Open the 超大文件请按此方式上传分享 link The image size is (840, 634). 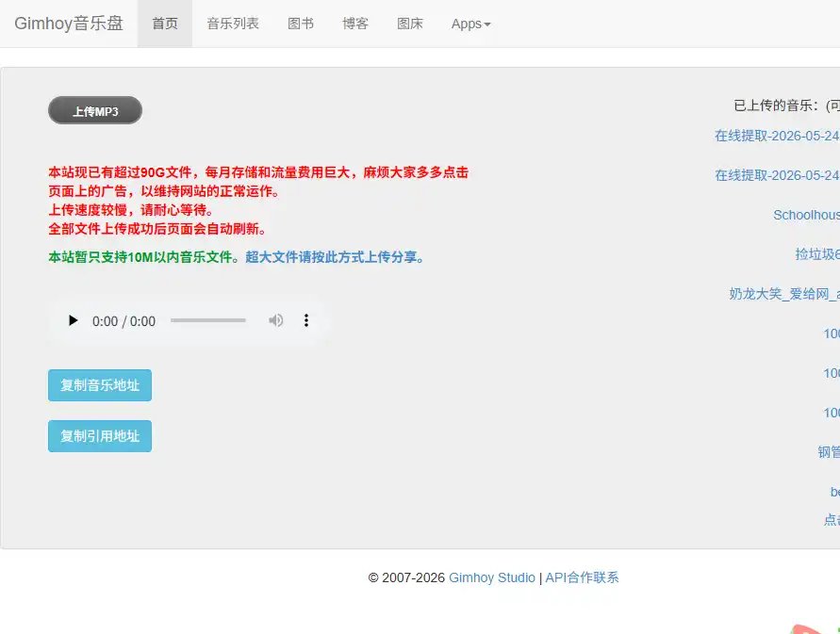[335, 257]
